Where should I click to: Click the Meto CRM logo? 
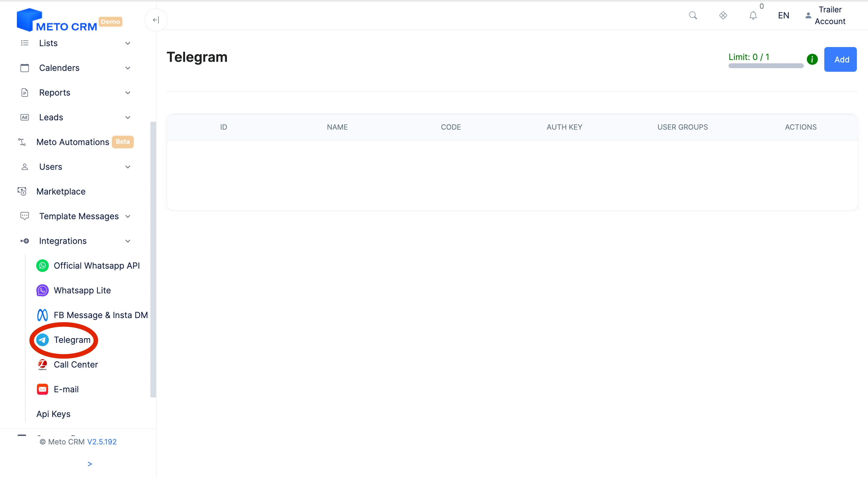57,20
